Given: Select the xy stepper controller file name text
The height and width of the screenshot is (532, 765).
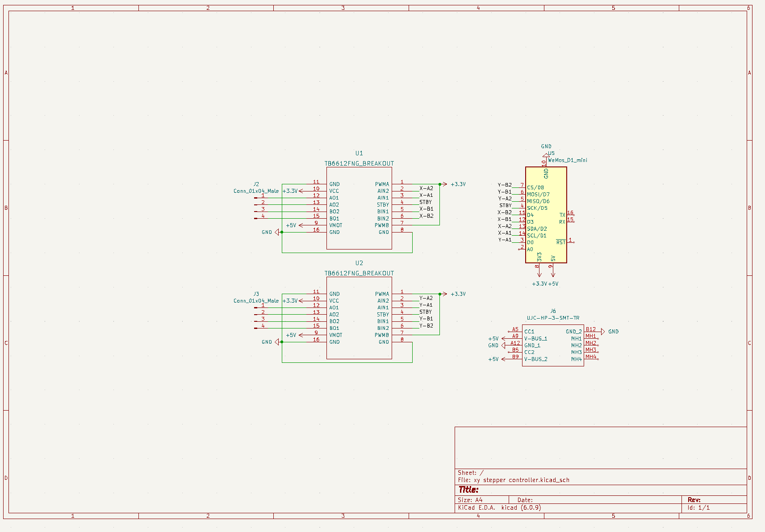Looking at the screenshot, I should click(x=514, y=479).
